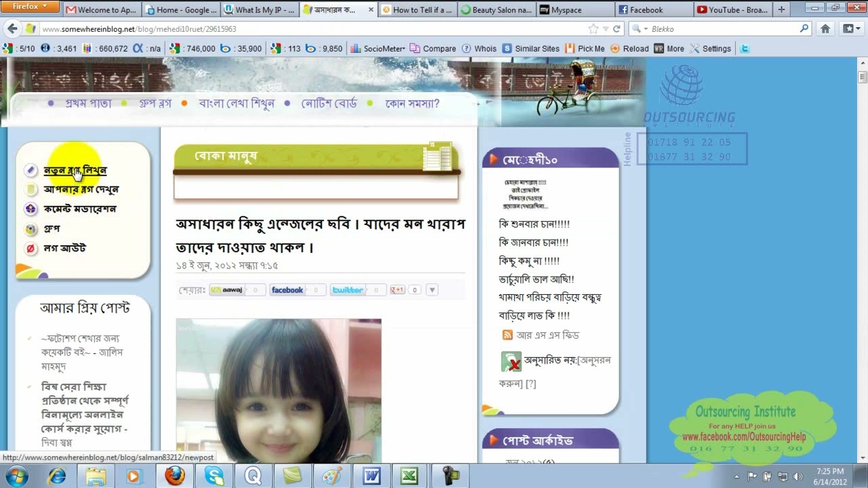
Task: Share post via the facebook button
Action: click(x=287, y=290)
